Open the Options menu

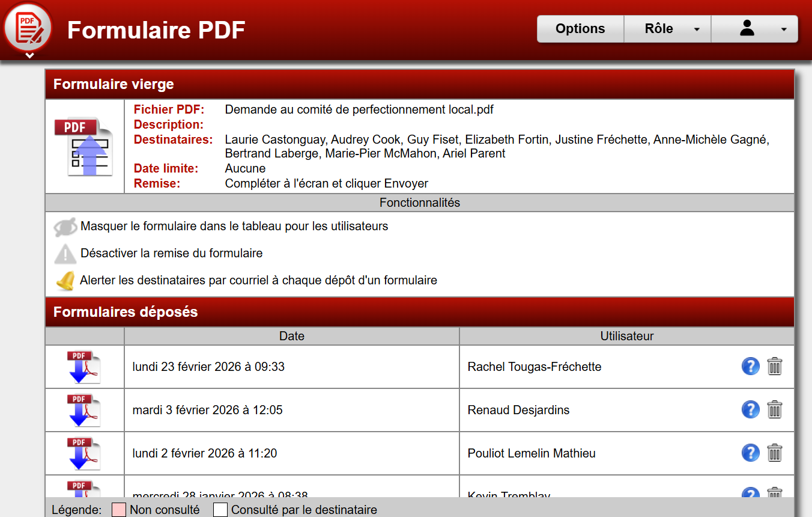(x=580, y=29)
